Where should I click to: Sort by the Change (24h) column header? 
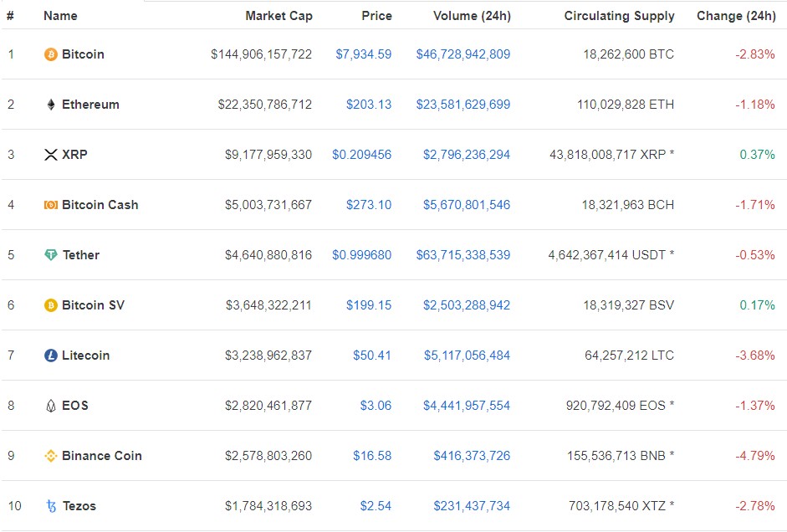[x=736, y=16]
